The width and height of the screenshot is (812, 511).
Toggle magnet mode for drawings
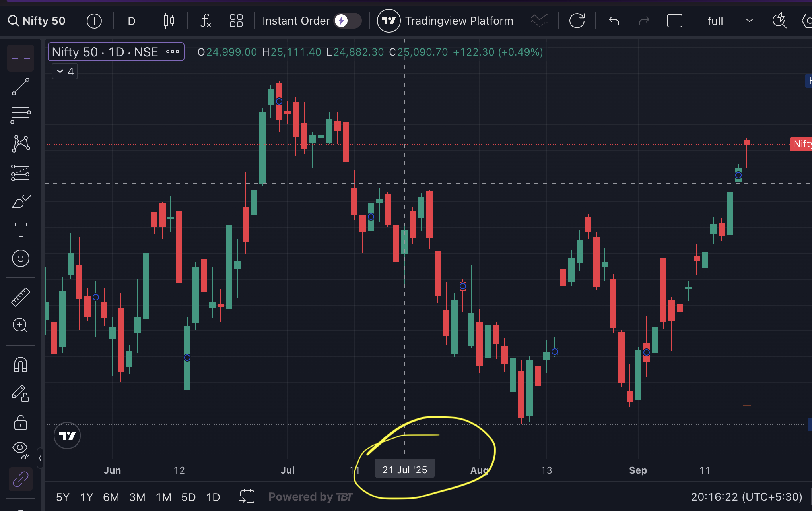21,364
